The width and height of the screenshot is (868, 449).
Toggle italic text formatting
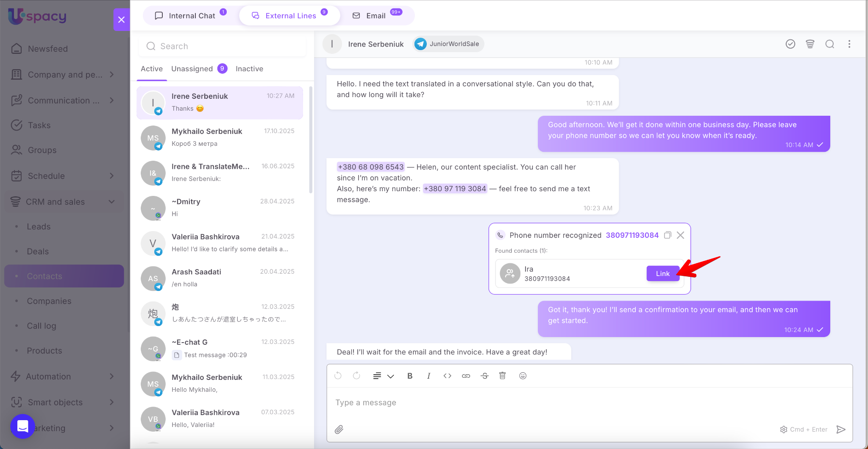coord(428,376)
